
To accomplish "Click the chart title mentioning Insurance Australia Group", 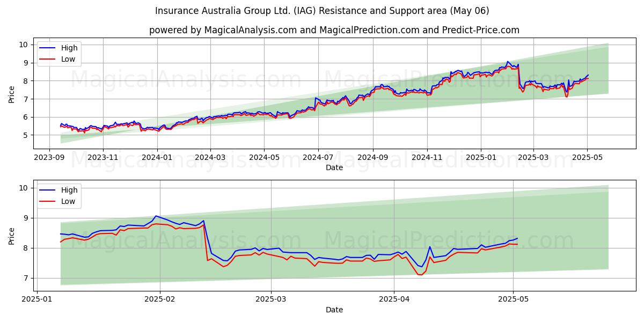I will pos(322,11).
